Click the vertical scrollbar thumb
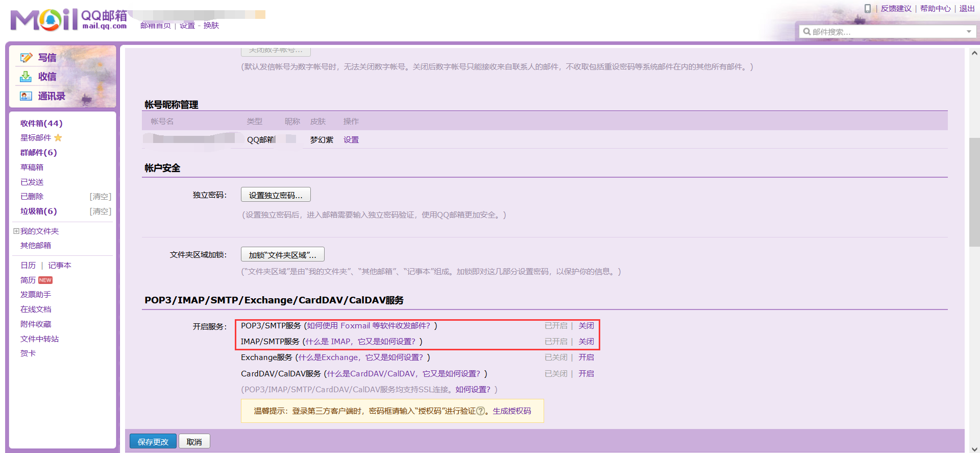Screen dimensions: 980x453 pyautogui.click(x=974, y=192)
